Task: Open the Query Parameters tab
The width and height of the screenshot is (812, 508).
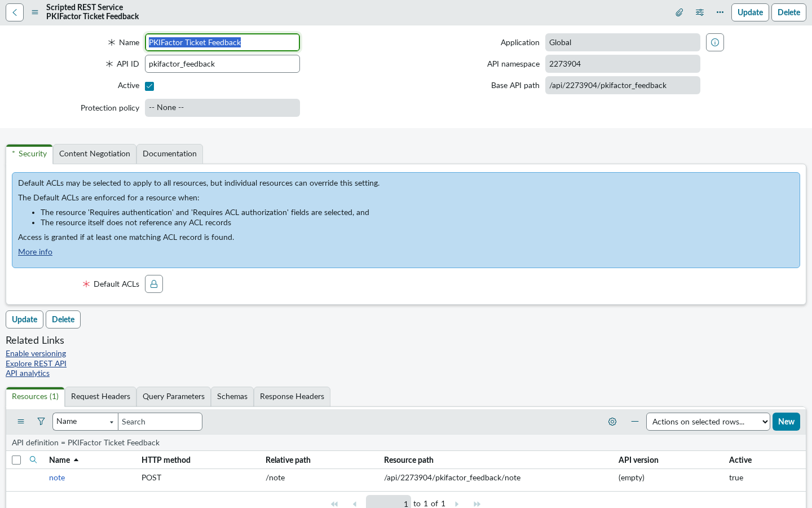Action: click(174, 397)
